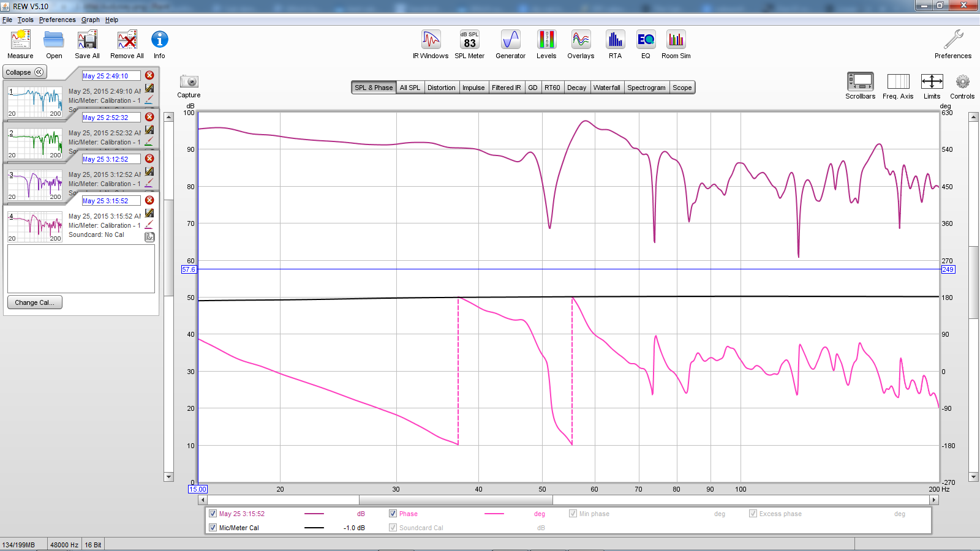Capture the graph as an image
The image size is (980, 551).
[x=189, y=86]
